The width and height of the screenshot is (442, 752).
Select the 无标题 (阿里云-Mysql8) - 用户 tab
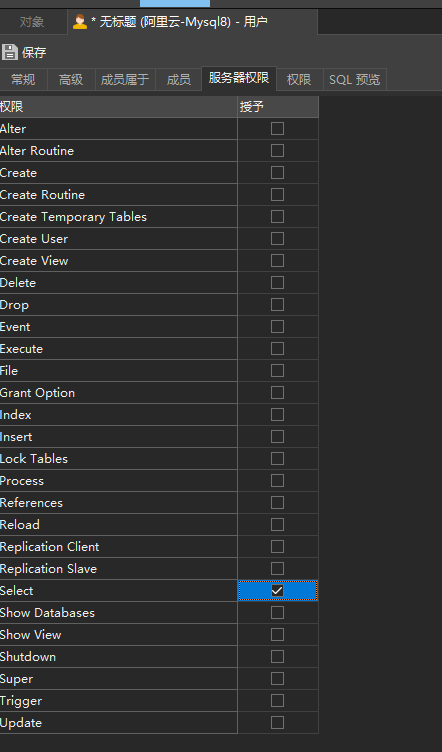coord(192,22)
